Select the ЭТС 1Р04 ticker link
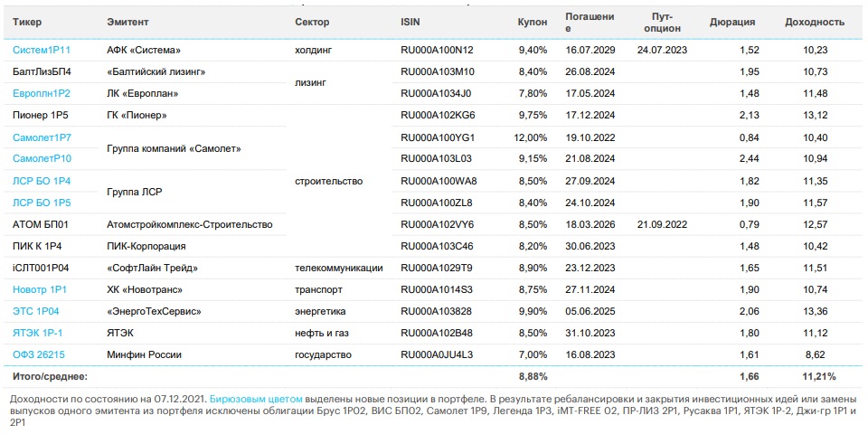Viewport: 868px width, 434px height. pyautogui.click(x=36, y=312)
